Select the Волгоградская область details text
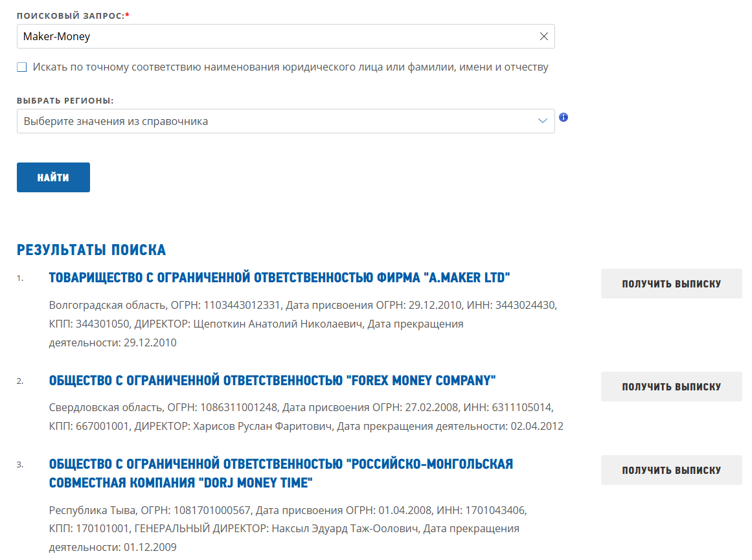The image size is (752, 560). click(303, 324)
